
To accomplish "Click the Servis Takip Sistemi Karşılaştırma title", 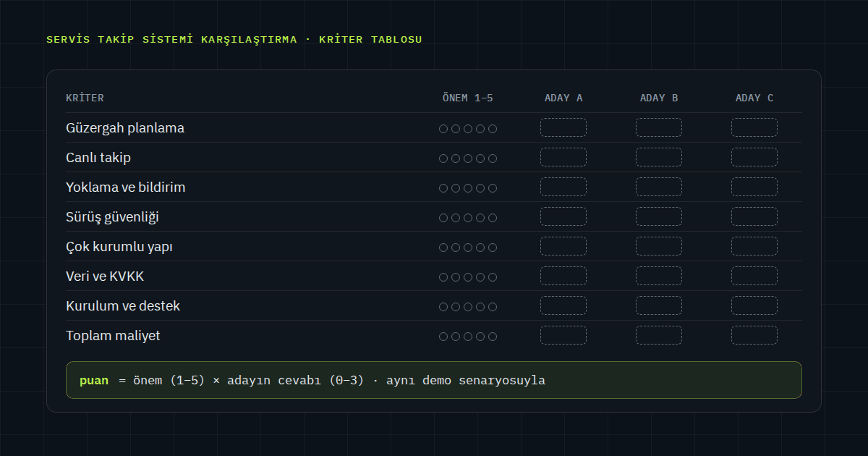I will point(234,39).
